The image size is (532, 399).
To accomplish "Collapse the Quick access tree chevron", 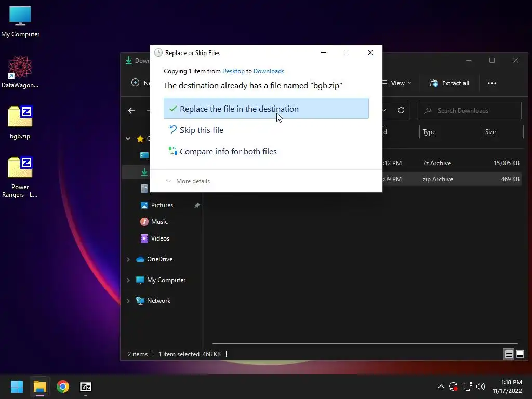I will click(x=128, y=138).
